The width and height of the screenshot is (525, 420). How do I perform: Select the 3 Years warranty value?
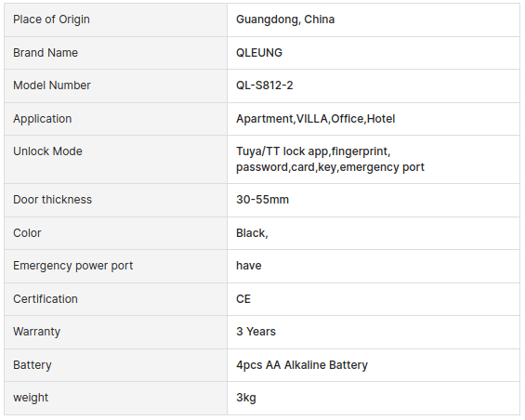[256, 332]
